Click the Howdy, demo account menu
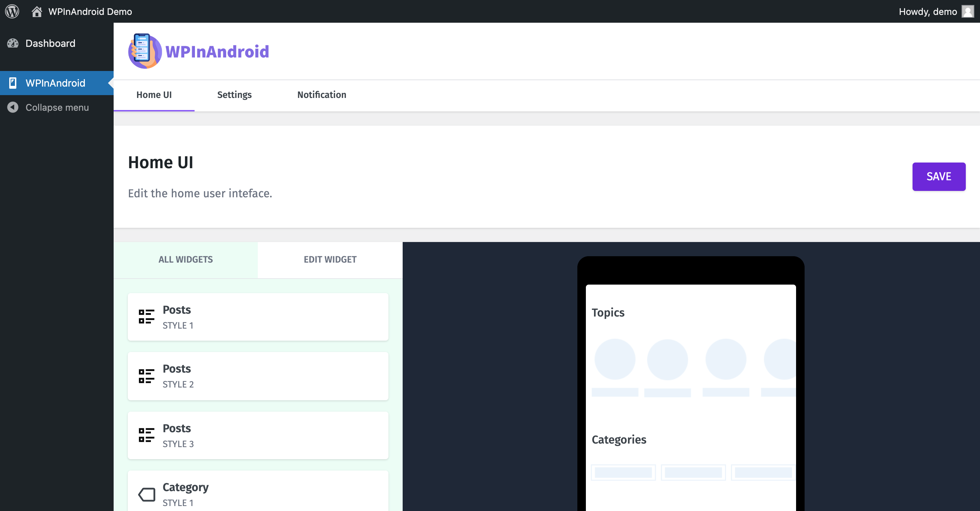This screenshot has height=511, width=980. click(x=936, y=11)
